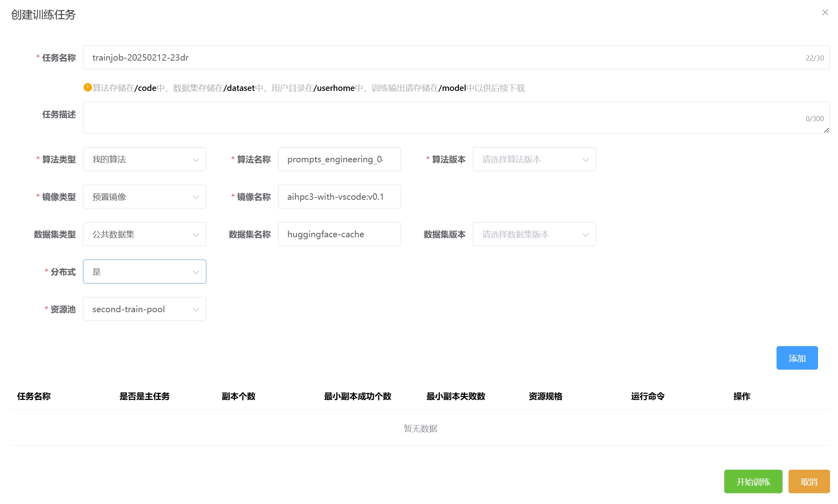Expand the dataset type dropdown
This screenshot has width=838, height=504.
pyautogui.click(x=144, y=234)
